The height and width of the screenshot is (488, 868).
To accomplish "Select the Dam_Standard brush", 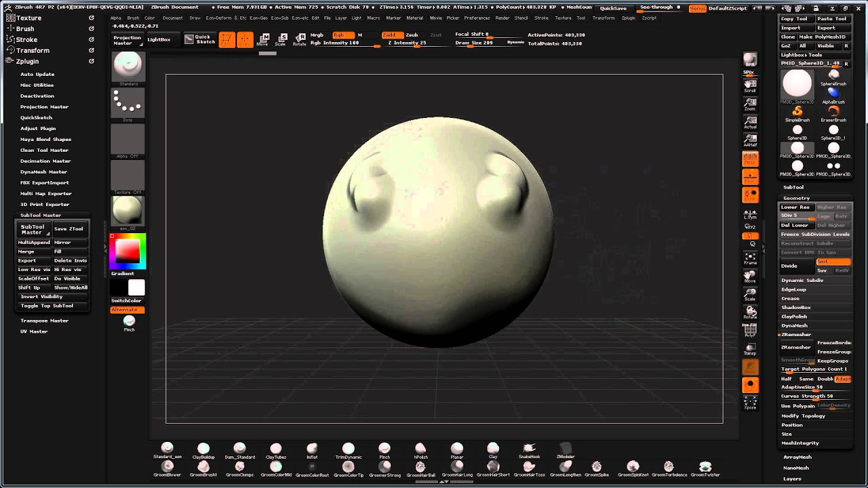I will pyautogui.click(x=239, y=451).
